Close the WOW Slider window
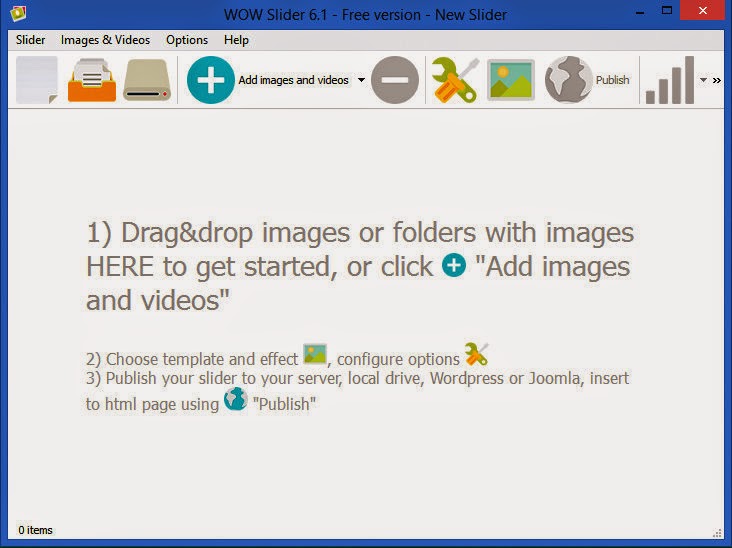This screenshot has height=548, width=732. point(703,10)
